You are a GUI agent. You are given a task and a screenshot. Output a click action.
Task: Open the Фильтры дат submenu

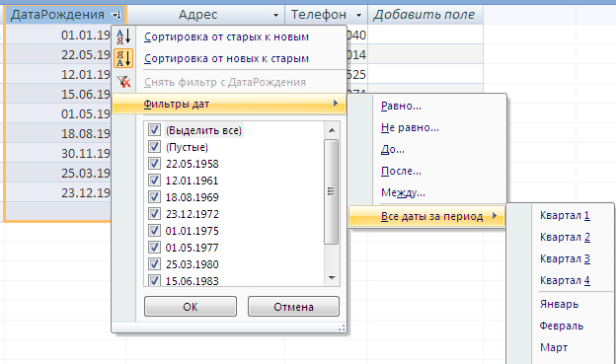pos(229,104)
